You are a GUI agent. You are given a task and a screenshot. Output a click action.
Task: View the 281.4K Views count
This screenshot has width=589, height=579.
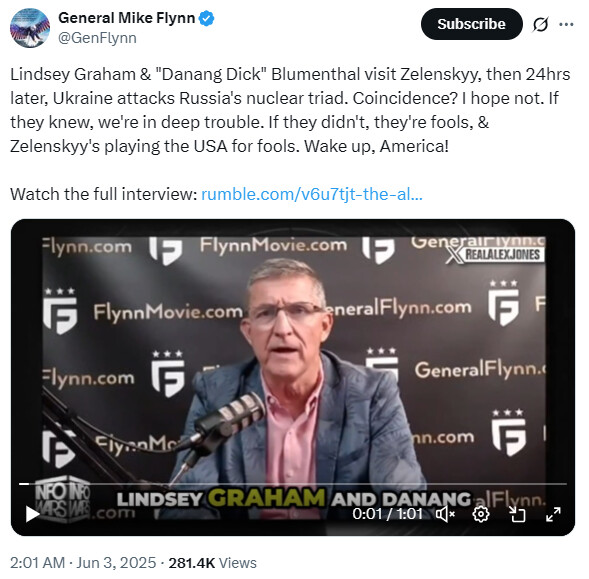tap(213, 563)
